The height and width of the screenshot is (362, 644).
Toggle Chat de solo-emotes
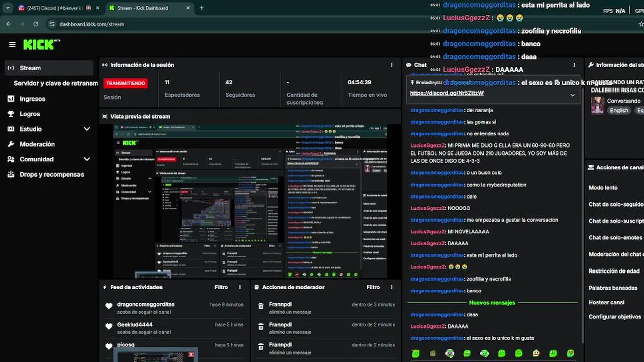pyautogui.click(x=615, y=237)
